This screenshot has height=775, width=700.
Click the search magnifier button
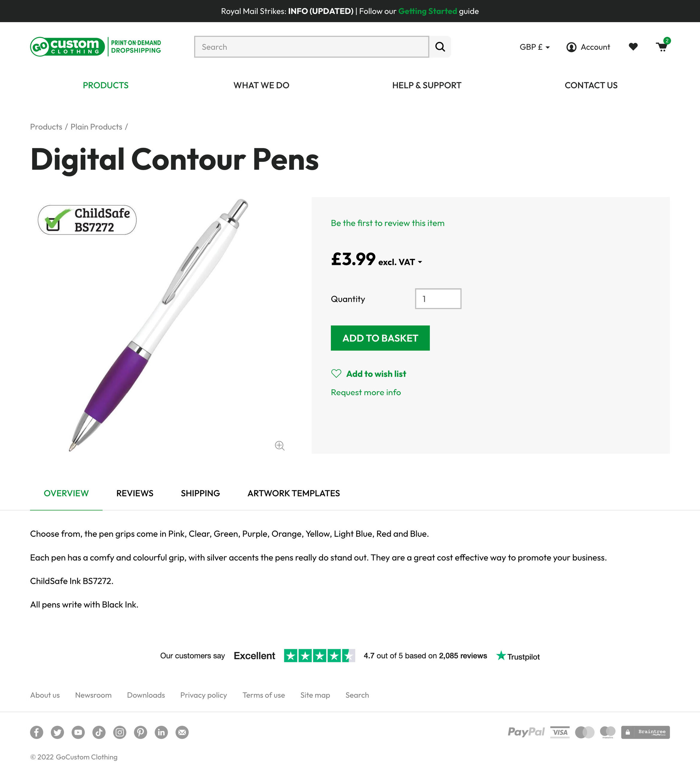tap(440, 47)
